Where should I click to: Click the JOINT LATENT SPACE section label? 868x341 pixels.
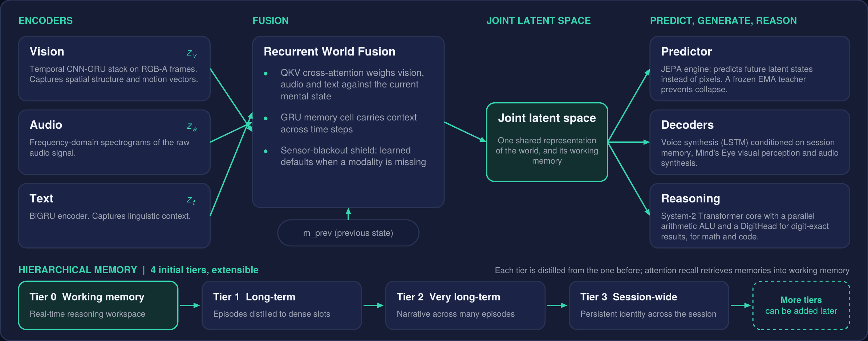tap(539, 21)
